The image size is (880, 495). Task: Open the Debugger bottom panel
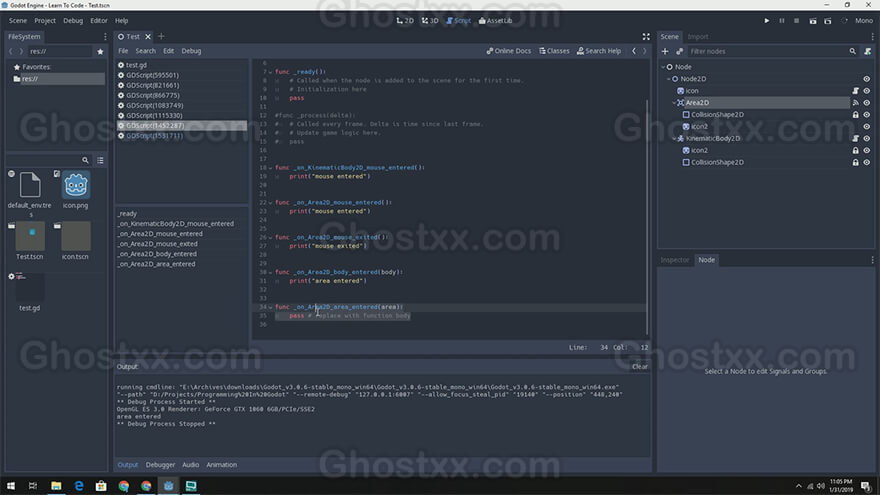(161, 465)
